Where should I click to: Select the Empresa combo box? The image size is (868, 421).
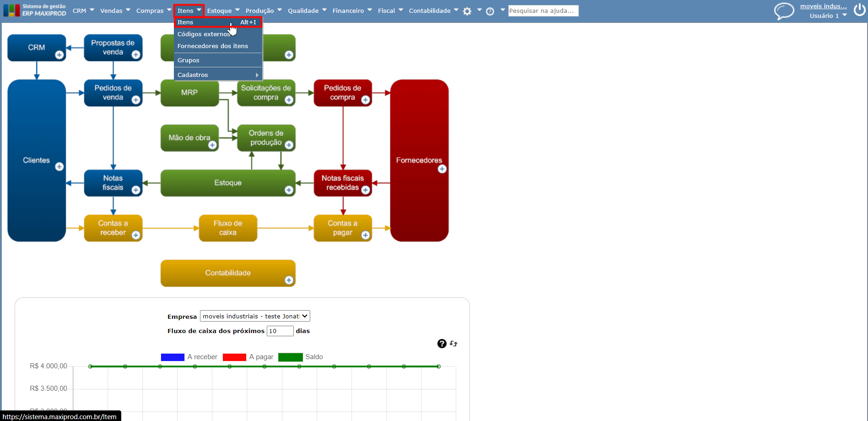[255, 316]
